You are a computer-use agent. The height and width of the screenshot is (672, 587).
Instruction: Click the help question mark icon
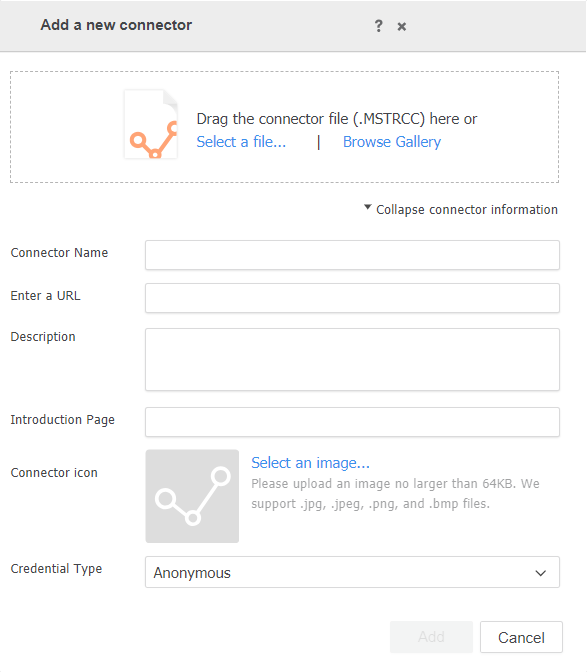378,26
